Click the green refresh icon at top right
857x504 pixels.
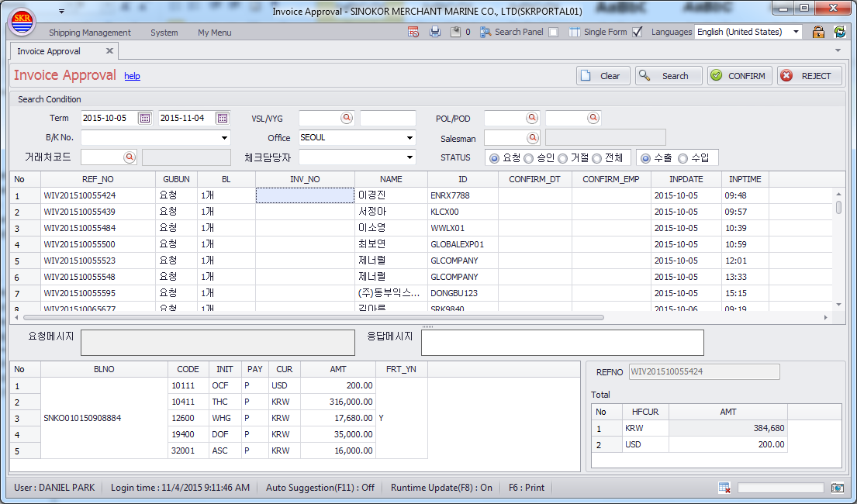pyautogui.click(x=839, y=33)
